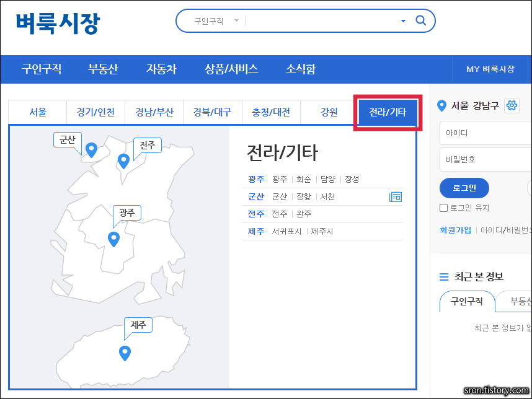Click the 서울 강남구 location pin icon

point(441,106)
